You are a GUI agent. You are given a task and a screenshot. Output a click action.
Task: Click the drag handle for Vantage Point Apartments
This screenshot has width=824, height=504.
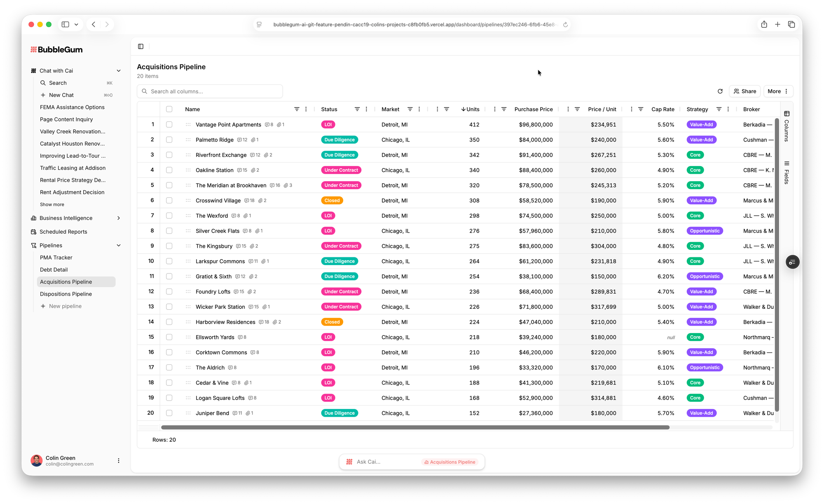188,124
